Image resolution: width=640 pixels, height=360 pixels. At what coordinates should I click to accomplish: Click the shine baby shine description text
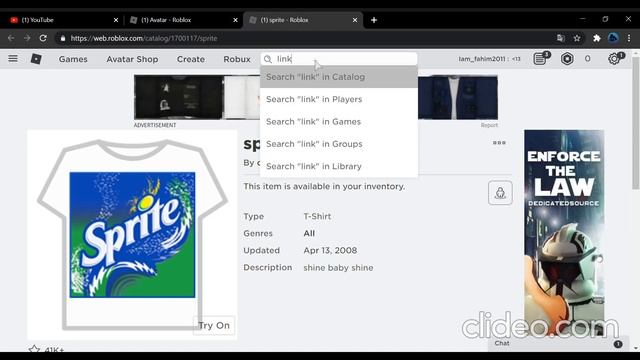click(x=338, y=268)
